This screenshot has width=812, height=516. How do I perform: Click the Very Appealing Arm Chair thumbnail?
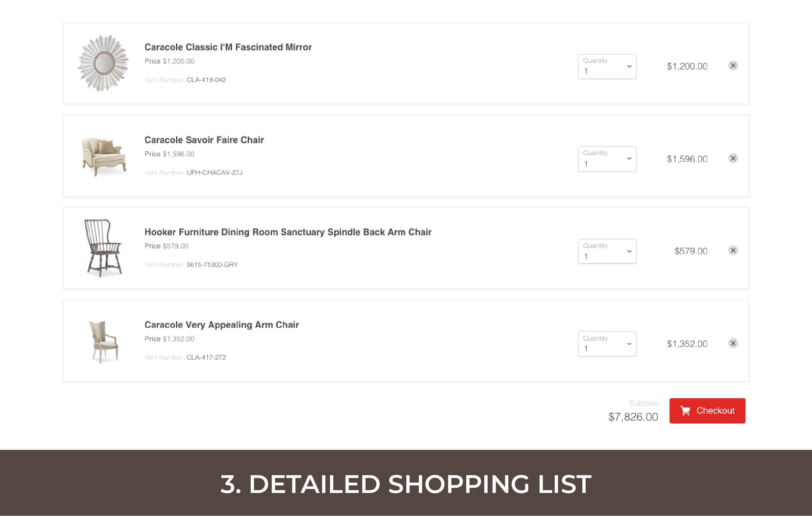coord(104,341)
